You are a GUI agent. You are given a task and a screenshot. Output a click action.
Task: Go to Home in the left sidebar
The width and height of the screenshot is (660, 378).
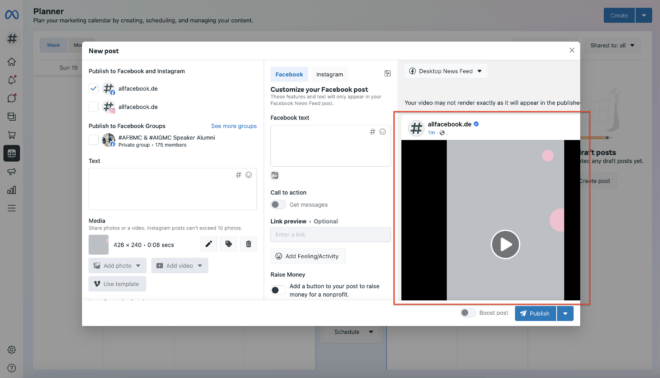(x=12, y=62)
